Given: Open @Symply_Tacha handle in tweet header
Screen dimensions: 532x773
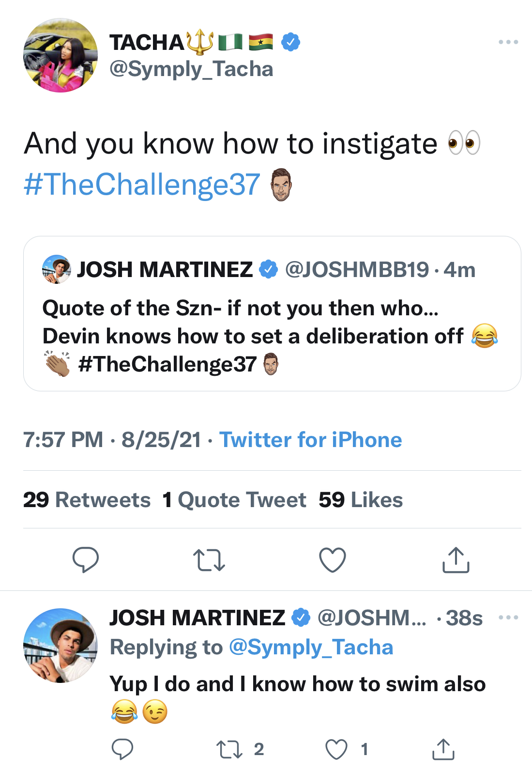Looking at the screenshot, I should click(191, 69).
